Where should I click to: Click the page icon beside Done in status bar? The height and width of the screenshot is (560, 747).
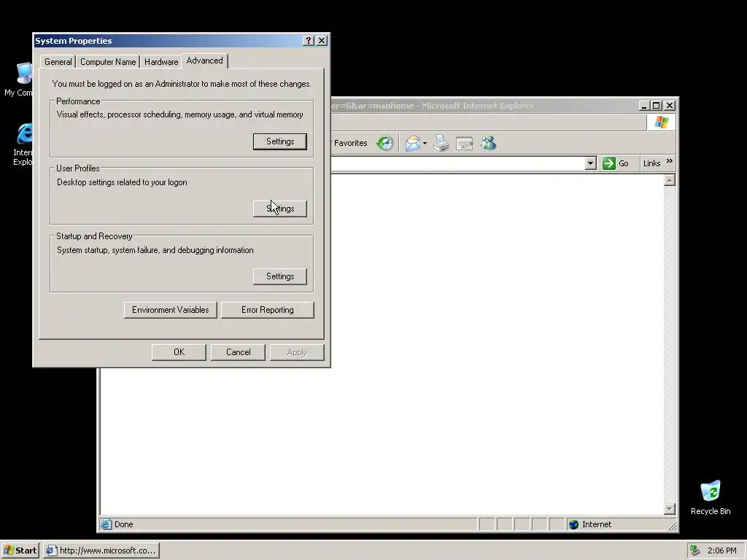[106, 524]
